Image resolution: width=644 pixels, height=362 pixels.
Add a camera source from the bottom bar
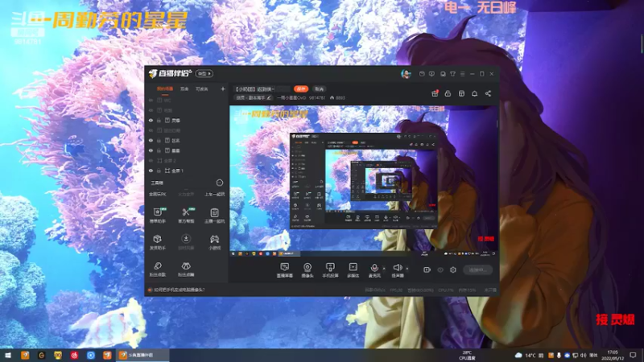(x=308, y=270)
